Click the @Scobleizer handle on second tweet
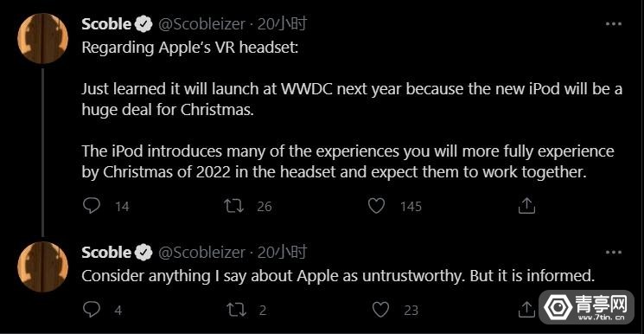The image size is (644, 334). pos(201,253)
